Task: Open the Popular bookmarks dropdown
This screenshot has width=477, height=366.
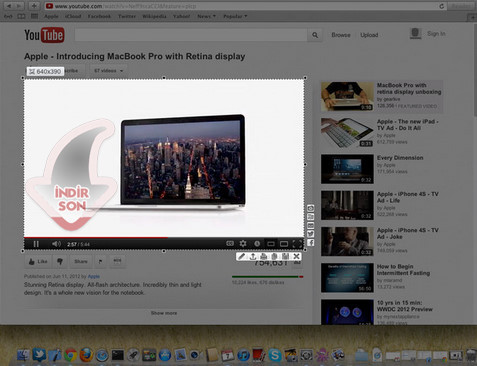Action: pyautogui.click(x=235, y=16)
